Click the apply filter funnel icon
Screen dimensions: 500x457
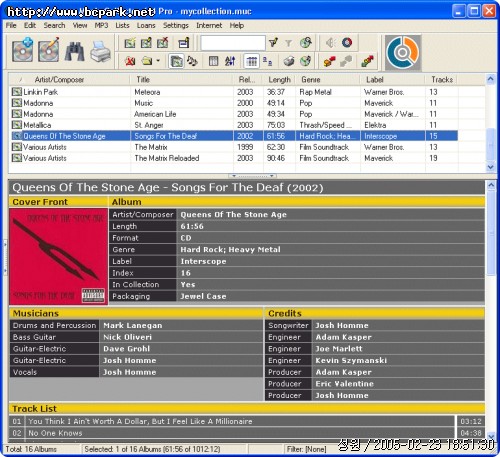pyautogui.click(x=274, y=43)
